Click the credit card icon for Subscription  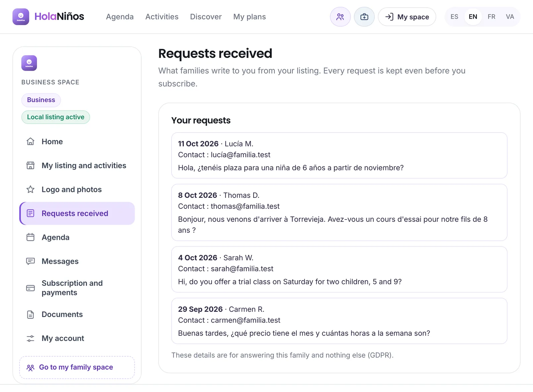[30, 288]
